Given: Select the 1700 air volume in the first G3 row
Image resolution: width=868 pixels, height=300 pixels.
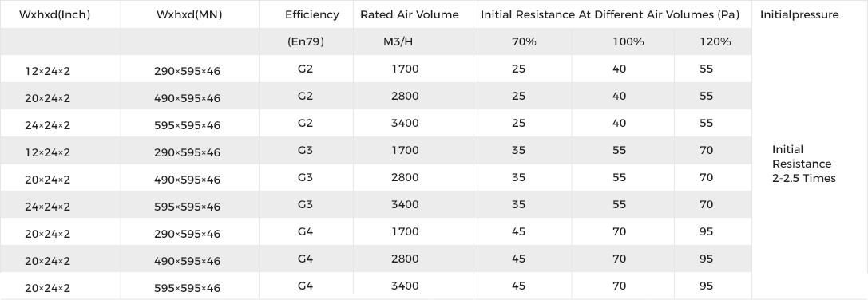Looking at the screenshot, I should (x=405, y=150).
